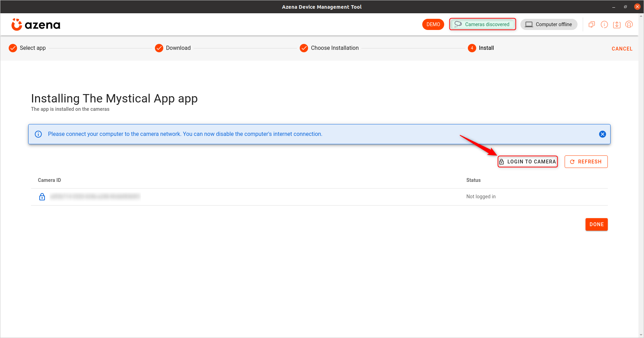This screenshot has width=644, height=338.
Task: Close the Azena Device Management Tool window
Action: (637, 7)
